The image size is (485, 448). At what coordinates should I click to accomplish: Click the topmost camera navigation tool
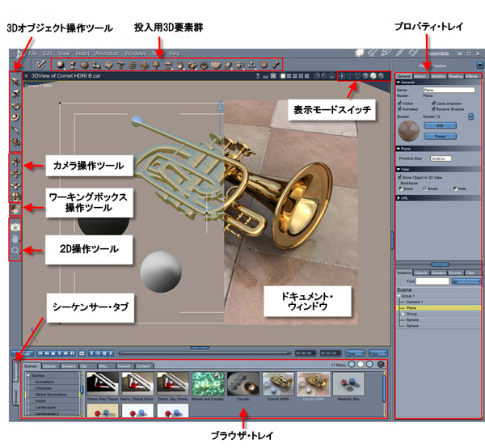(x=15, y=161)
